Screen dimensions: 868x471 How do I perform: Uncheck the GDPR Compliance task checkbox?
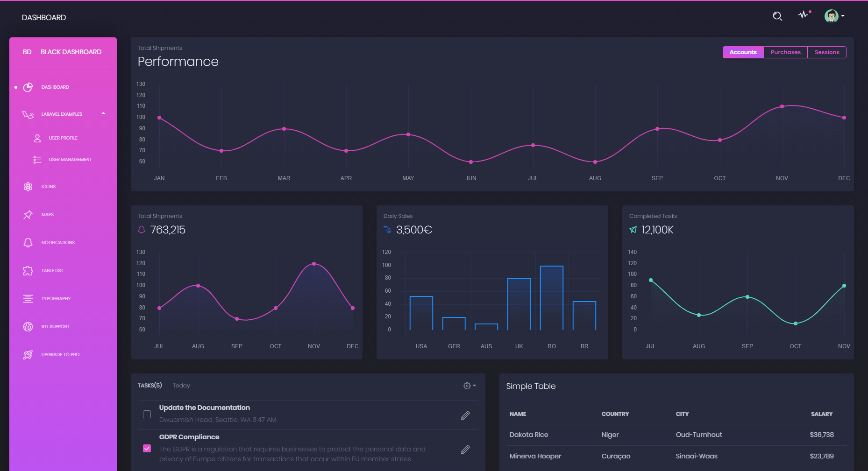click(x=147, y=449)
